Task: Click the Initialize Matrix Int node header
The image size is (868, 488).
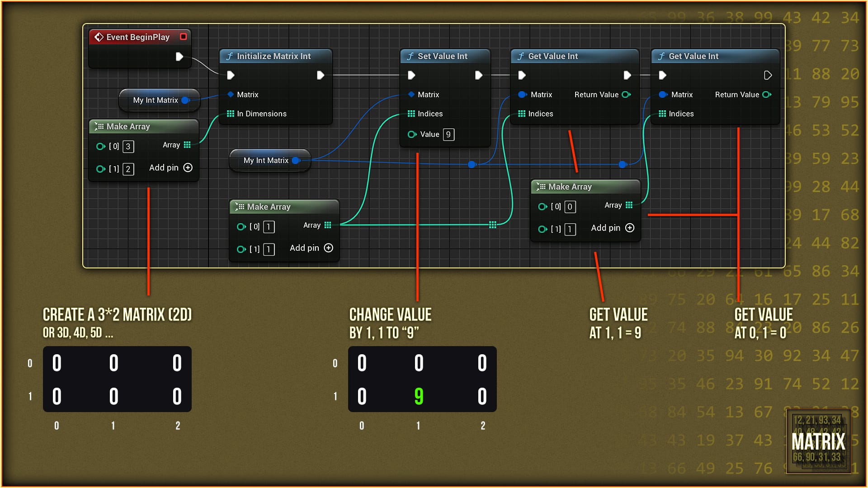Action: pyautogui.click(x=274, y=56)
